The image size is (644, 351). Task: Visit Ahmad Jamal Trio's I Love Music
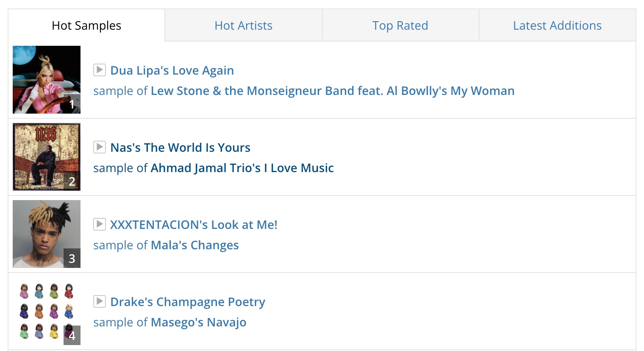(x=242, y=168)
